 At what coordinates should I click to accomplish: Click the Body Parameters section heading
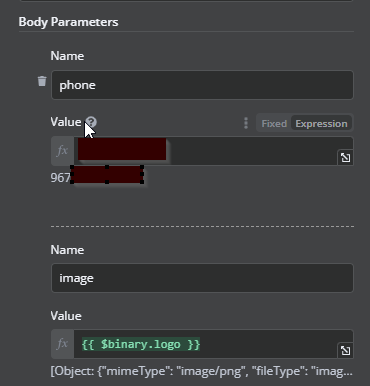point(68,22)
